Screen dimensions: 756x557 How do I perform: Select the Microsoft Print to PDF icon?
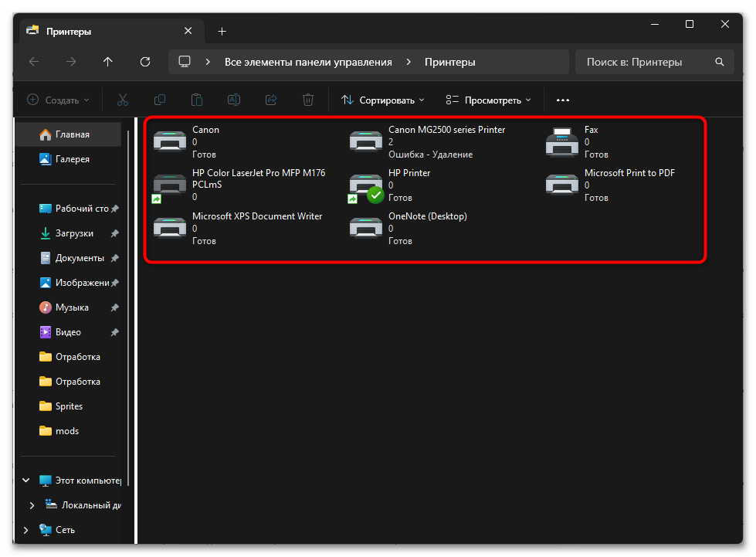tap(562, 185)
